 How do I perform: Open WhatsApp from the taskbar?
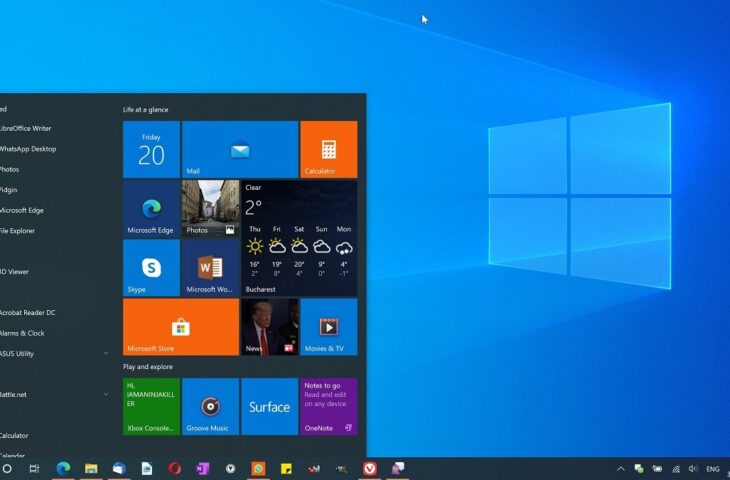258,468
